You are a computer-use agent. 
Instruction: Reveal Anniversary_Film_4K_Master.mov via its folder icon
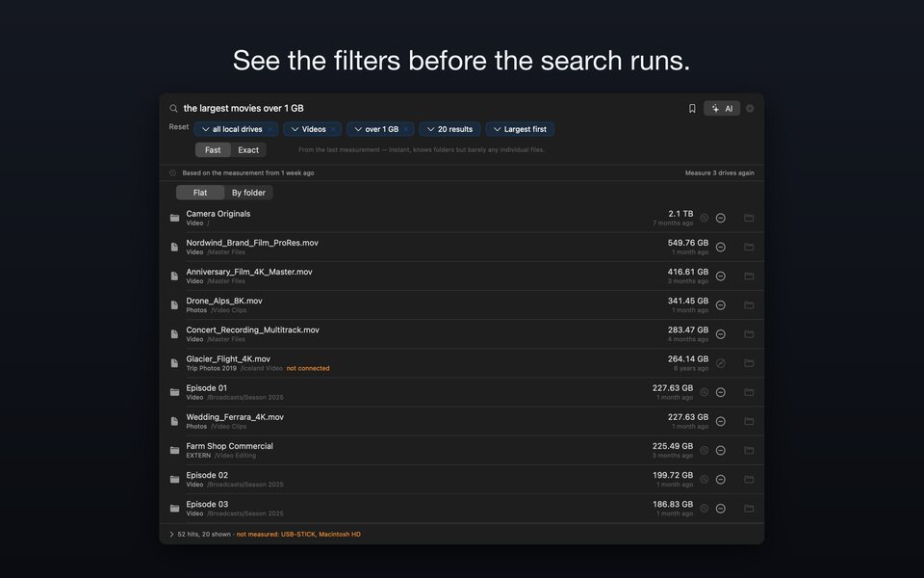(749, 276)
